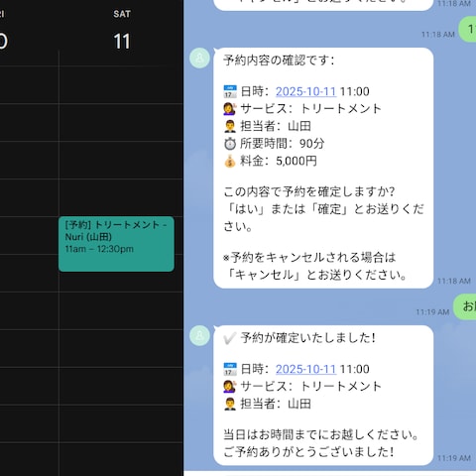
Task: Click the text 当日はお時間までにお越しください。
Action: 321,434
